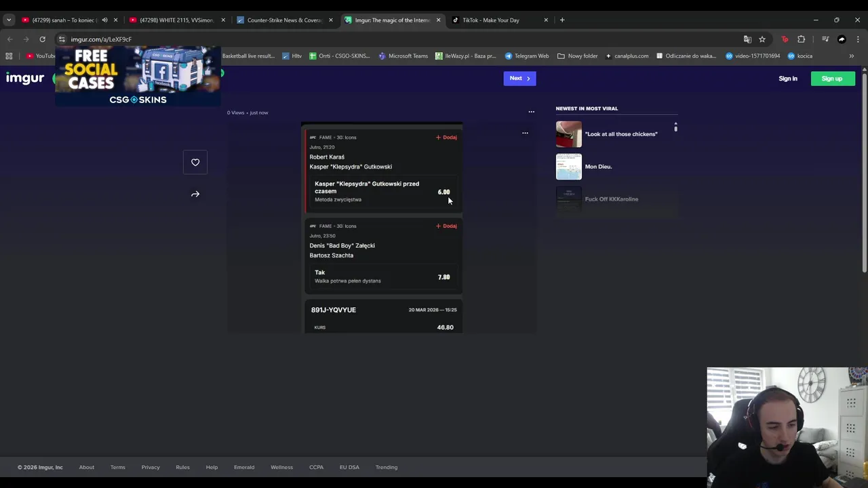Click the address bar URL field
The width and height of the screenshot is (868, 488).
[400, 39]
